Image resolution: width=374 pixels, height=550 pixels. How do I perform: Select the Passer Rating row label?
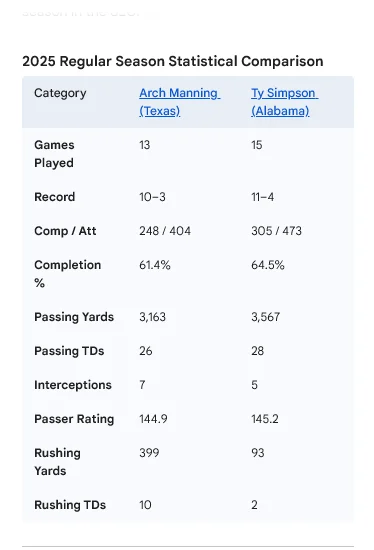(74, 419)
